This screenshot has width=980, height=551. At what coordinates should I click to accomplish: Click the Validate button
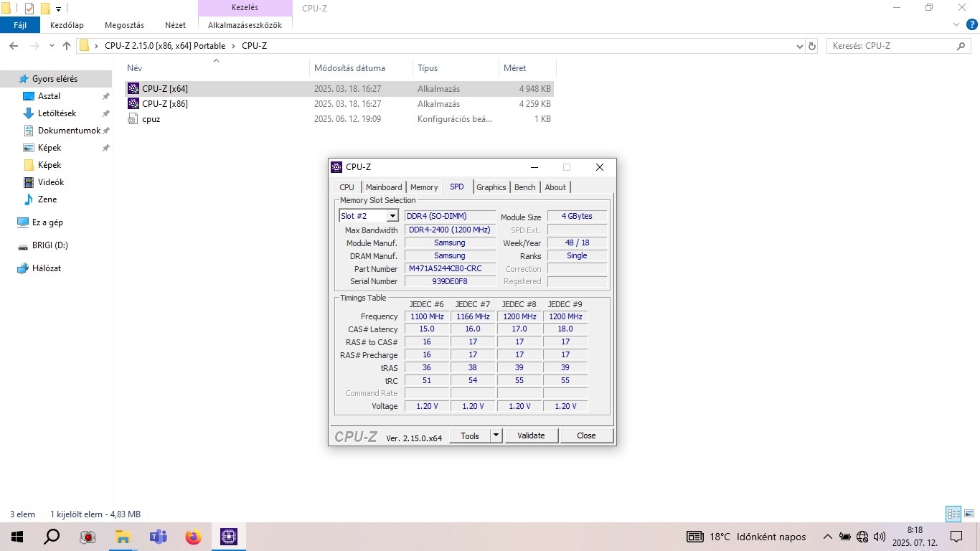531,435
